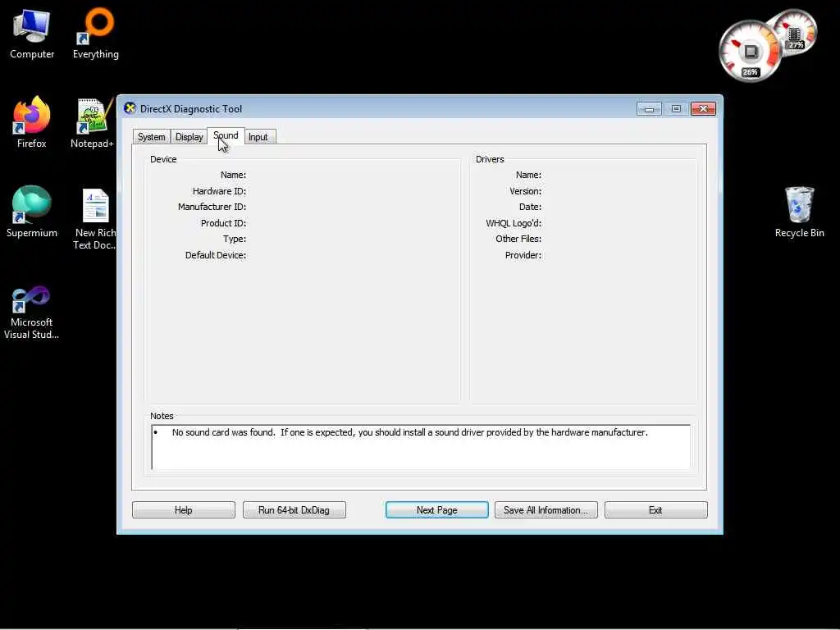This screenshot has width=840, height=630.
Task: Click the Drivers 'Date:' label
Action: [x=530, y=207]
